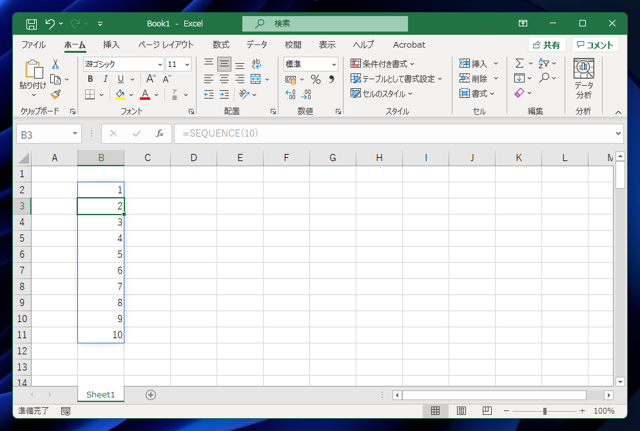Switch to the 挿入 tab
This screenshot has height=431, width=640.
pos(111,45)
